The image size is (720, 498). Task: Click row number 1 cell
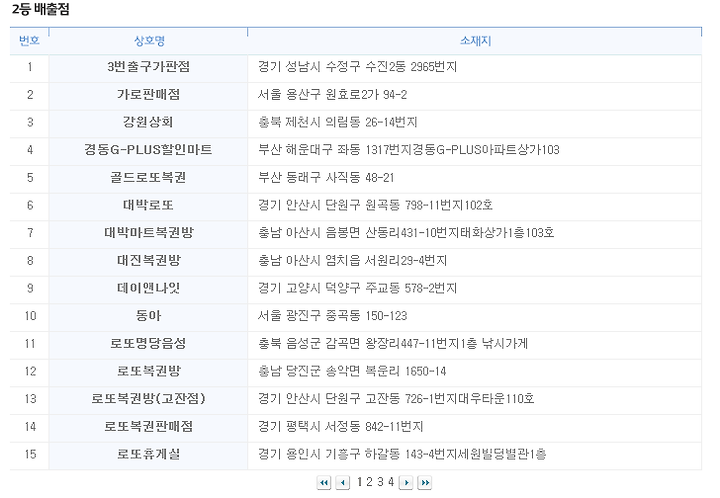coord(29,67)
